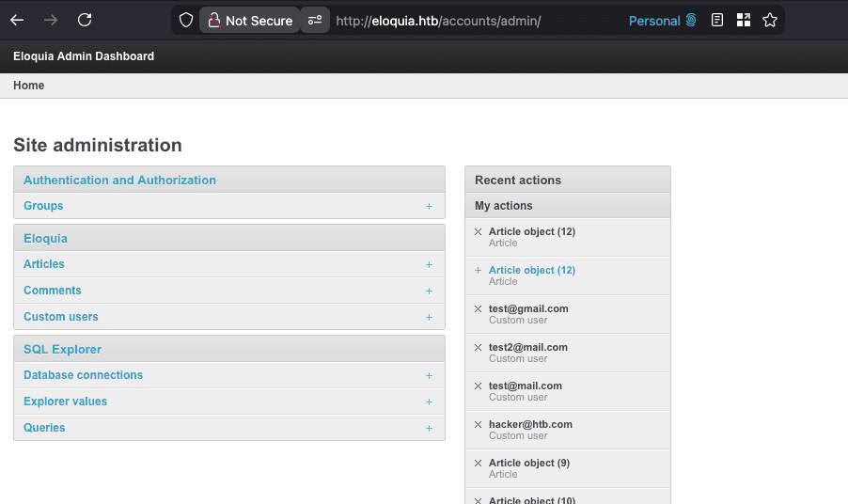Open the SQL Explorer section heading
This screenshot has height=504, width=848.
(x=62, y=350)
